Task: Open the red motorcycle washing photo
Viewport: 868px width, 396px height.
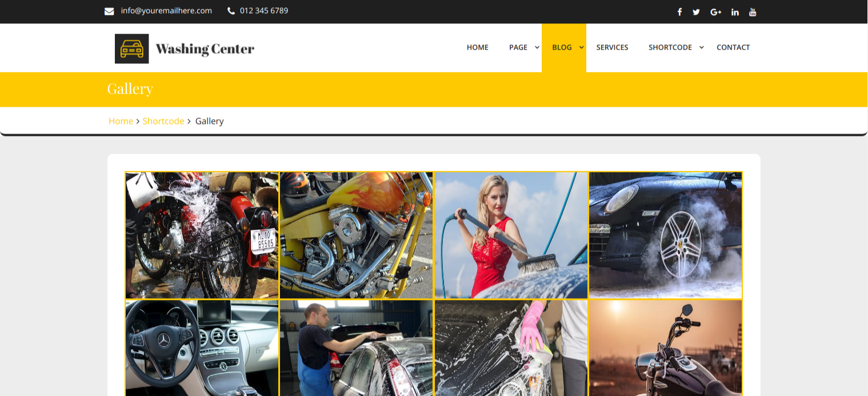Action: coord(202,235)
